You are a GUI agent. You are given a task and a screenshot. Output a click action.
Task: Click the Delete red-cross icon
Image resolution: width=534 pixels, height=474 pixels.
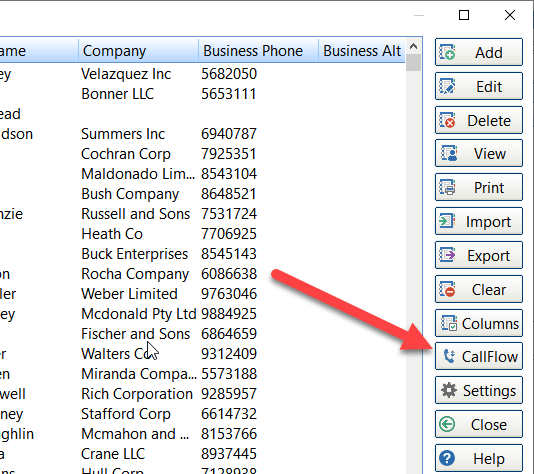click(447, 120)
